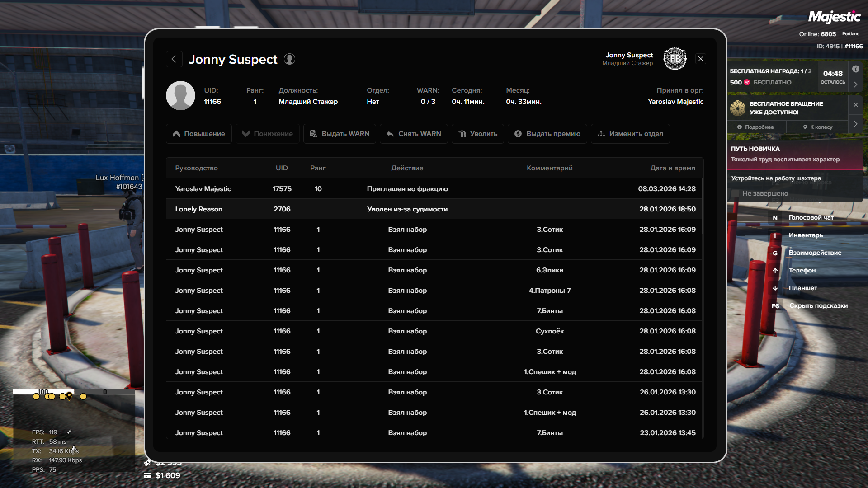Click the Выдать премию bonus button
The width and height of the screenshot is (868, 488).
(547, 134)
